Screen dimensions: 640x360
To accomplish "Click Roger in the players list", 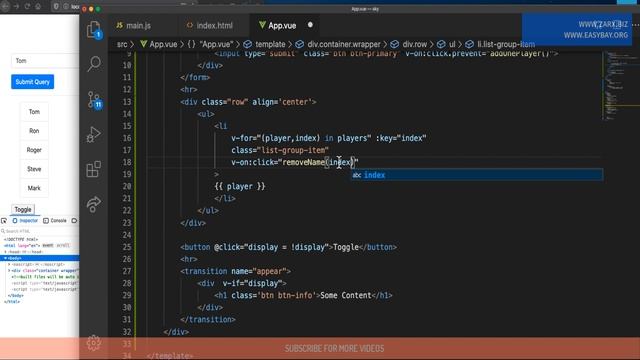I will point(34,150).
